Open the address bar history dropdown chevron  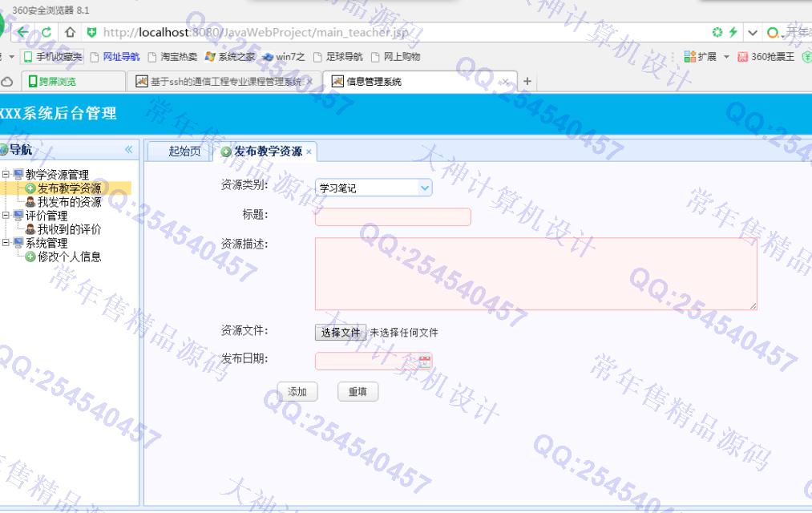click(x=753, y=33)
